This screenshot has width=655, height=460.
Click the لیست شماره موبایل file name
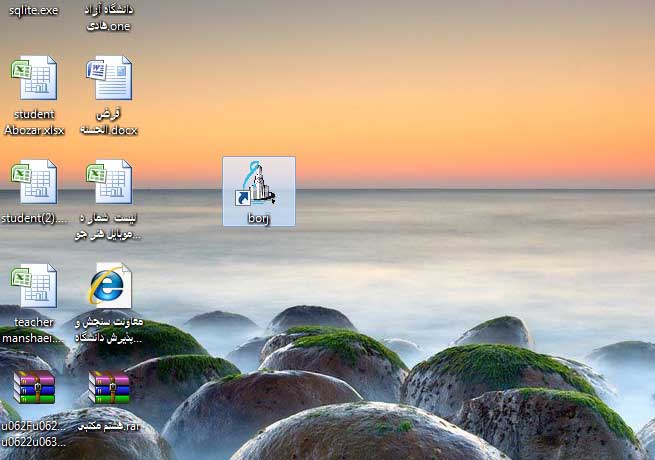click(108, 226)
